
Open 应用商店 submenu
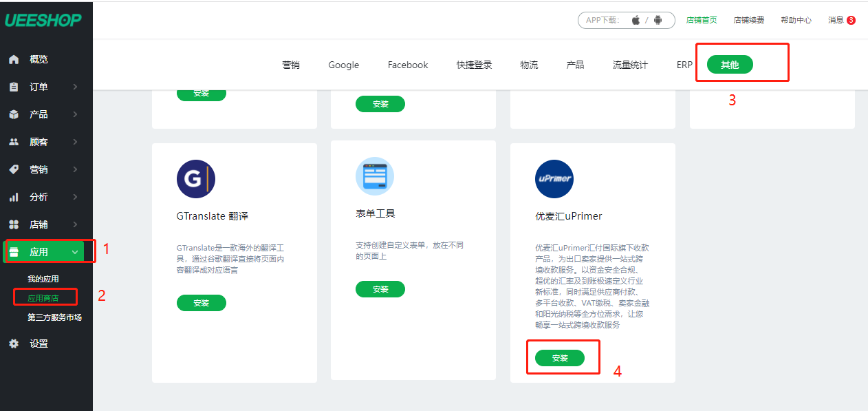(43, 298)
